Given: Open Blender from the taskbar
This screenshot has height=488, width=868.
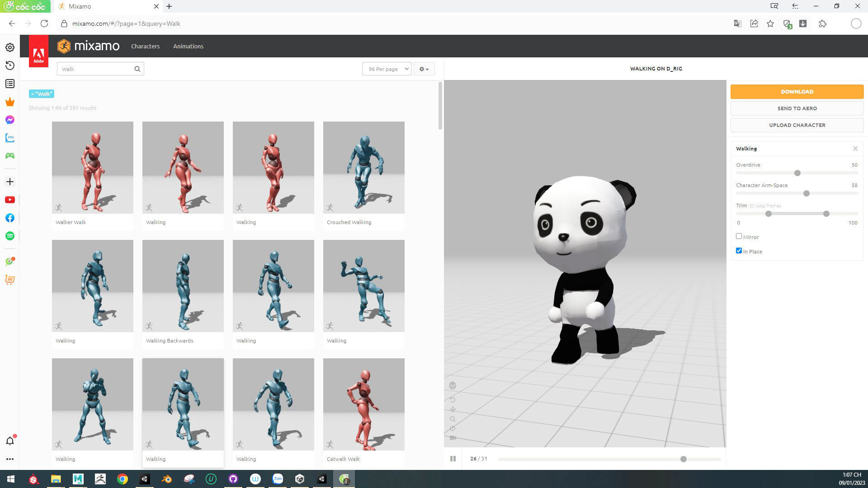Looking at the screenshot, I should [x=167, y=479].
